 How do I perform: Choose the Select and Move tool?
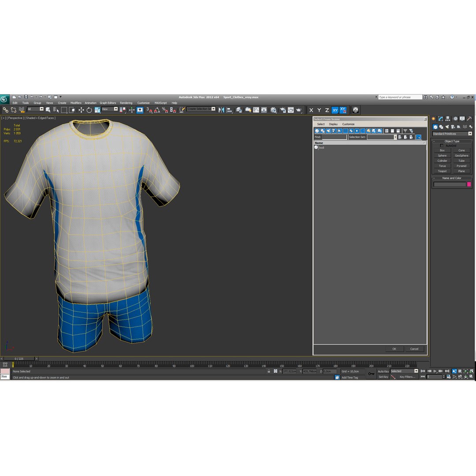[x=81, y=110]
